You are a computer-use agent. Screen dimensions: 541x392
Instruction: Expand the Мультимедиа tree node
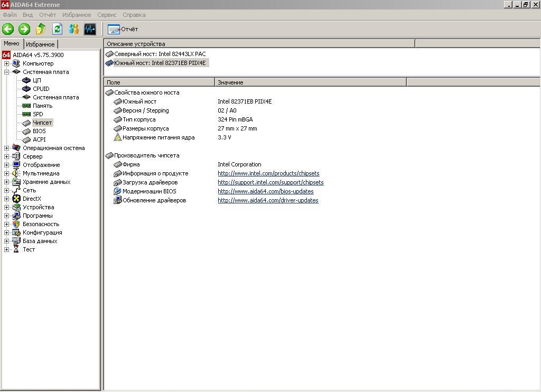tap(6, 174)
